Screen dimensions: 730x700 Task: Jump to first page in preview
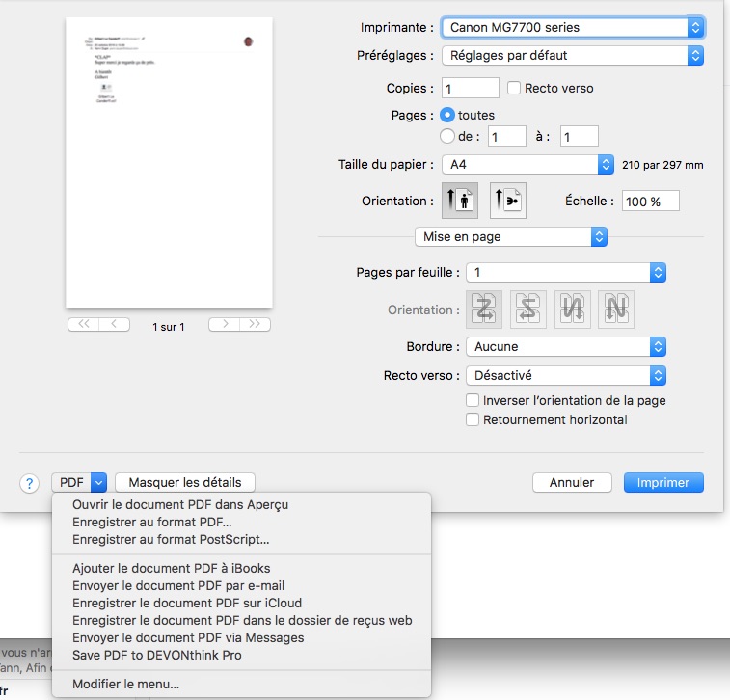[x=83, y=325]
